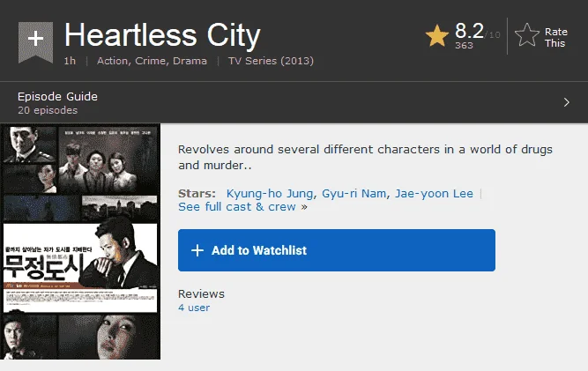Select the Action genre link
Screen dimensions: 588x371
point(112,61)
